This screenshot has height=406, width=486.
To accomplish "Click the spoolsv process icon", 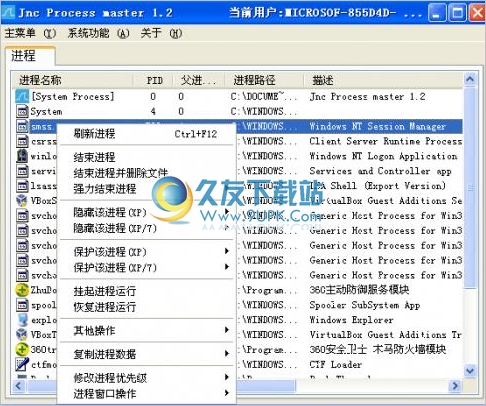I will coord(22,305).
